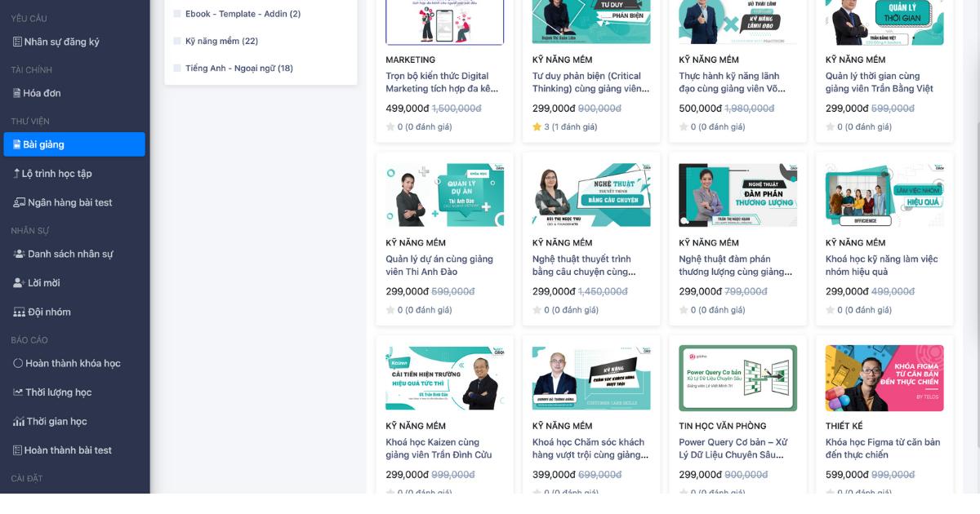
Task: Select Bài giảng in the sidebar
Action: coord(74,144)
